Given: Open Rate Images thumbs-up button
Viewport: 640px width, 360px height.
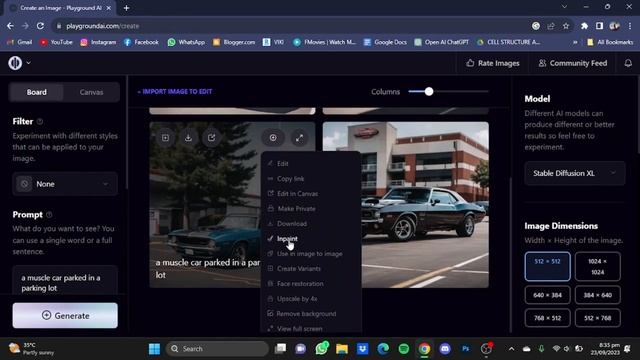Looking at the screenshot, I should (493, 63).
